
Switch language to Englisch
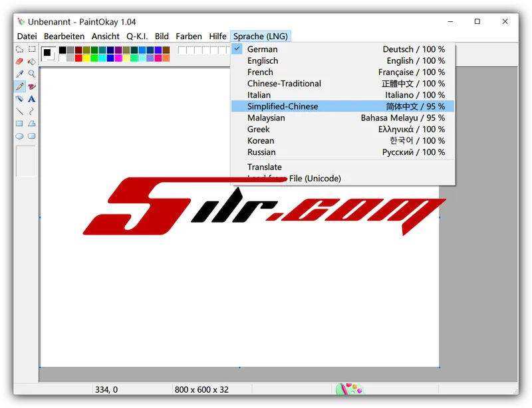point(342,60)
